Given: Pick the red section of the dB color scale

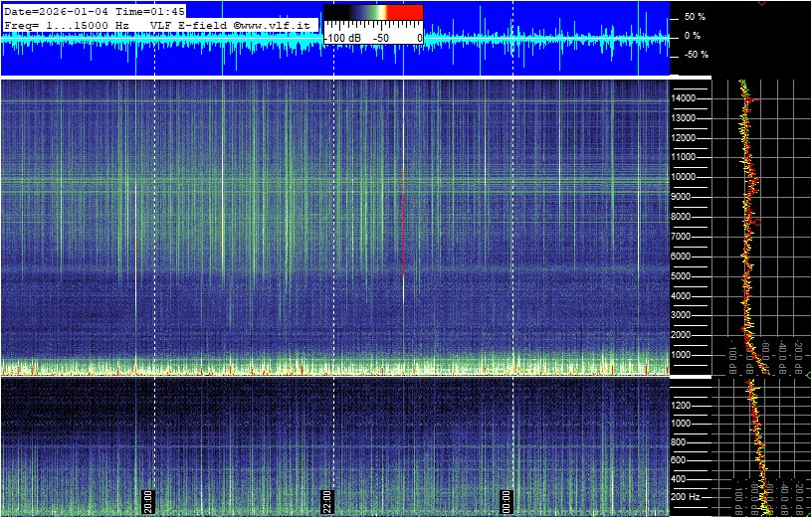Looking at the screenshot, I should [x=405, y=12].
